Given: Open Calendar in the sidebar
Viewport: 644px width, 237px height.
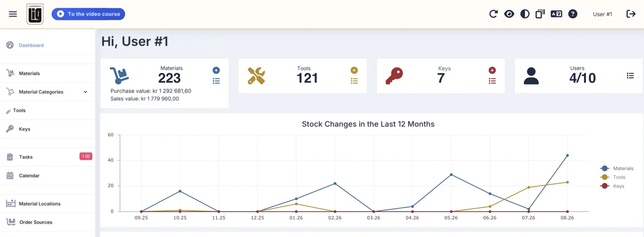Looking at the screenshot, I should [47, 176].
